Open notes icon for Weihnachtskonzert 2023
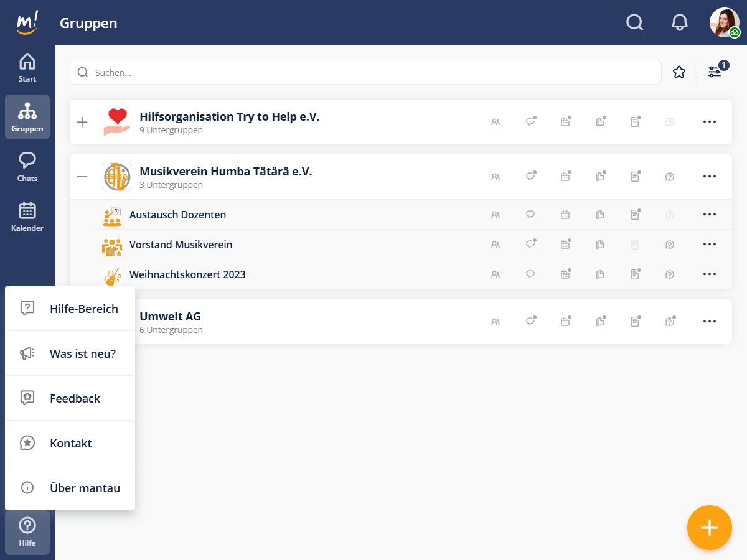This screenshot has height=560, width=747. coord(635,274)
